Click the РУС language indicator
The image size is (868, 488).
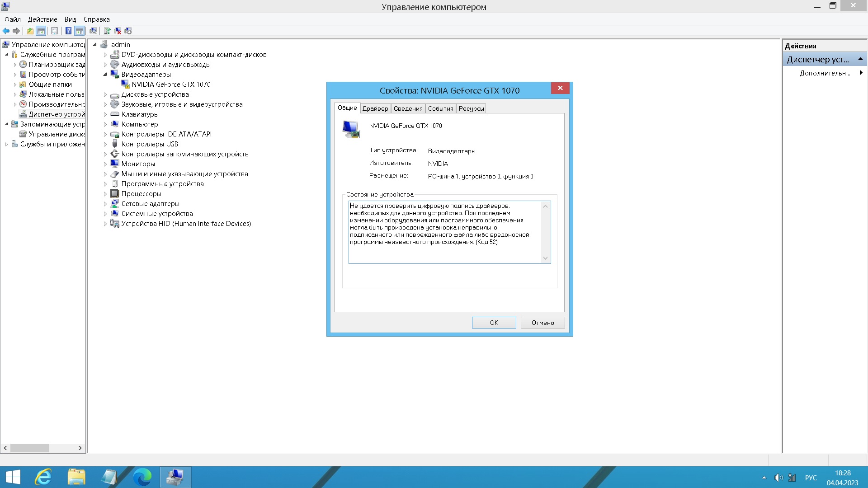pyautogui.click(x=811, y=478)
